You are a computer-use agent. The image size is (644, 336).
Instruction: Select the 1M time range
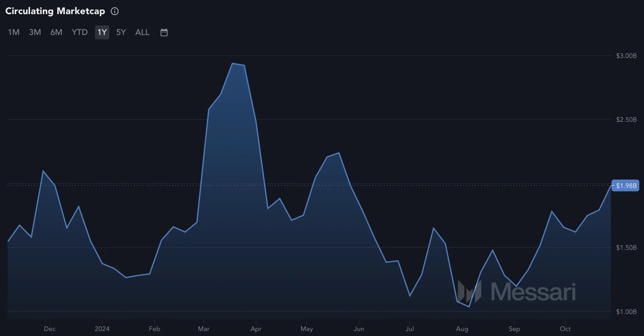coord(14,32)
